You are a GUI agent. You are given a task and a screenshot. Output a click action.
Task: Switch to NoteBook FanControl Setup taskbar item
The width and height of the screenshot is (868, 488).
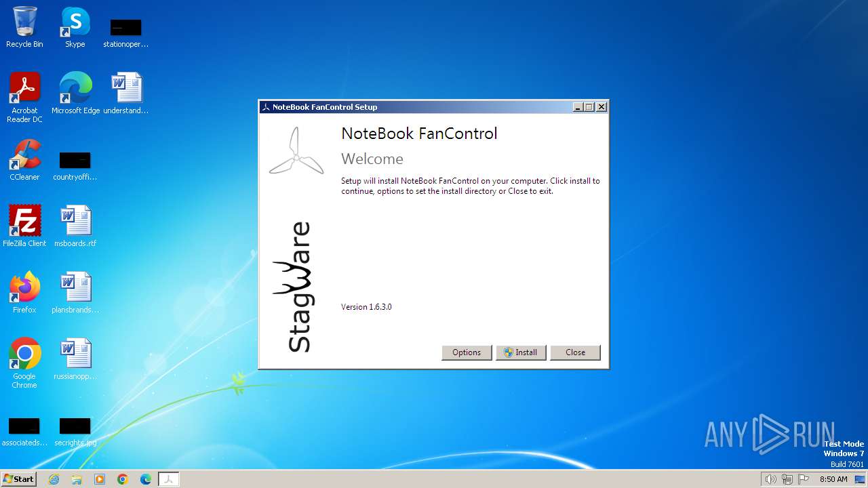coord(169,479)
